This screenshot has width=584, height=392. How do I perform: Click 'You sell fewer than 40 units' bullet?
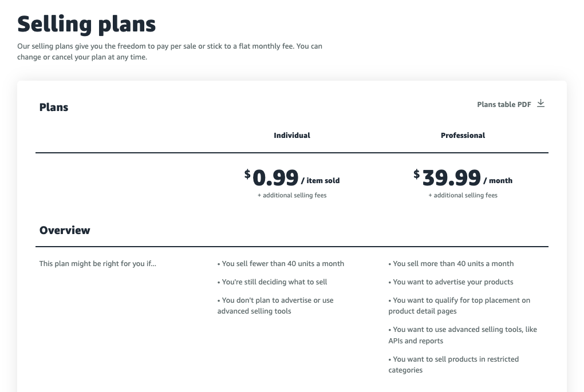(x=281, y=264)
